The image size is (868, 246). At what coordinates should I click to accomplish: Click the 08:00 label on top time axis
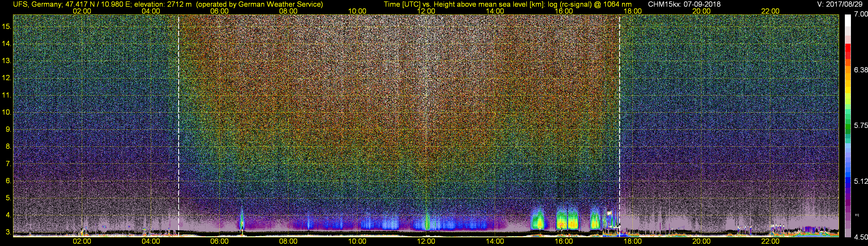point(288,11)
